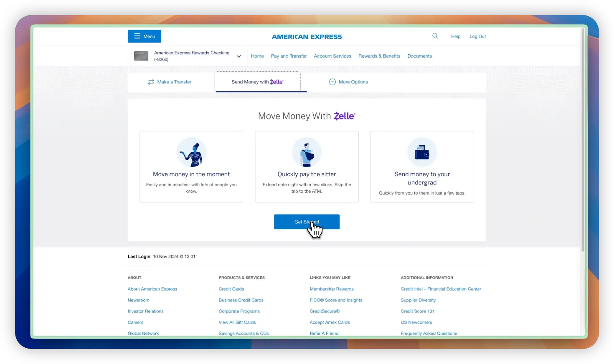Click the transfer arrows icon
Screen dimensions: 614x364
pos(151,82)
